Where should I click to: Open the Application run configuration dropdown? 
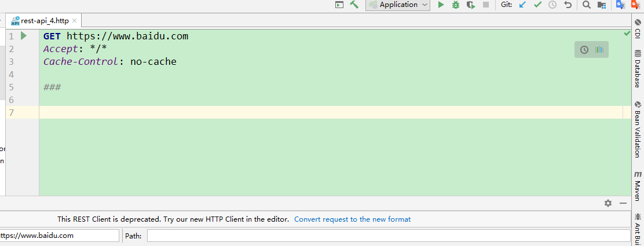tap(398, 5)
